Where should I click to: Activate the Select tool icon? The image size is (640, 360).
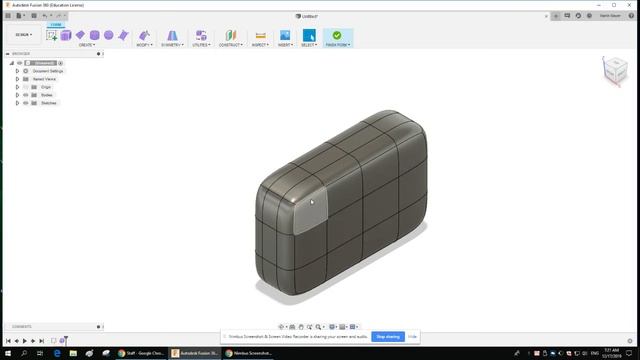click(309, 36)
